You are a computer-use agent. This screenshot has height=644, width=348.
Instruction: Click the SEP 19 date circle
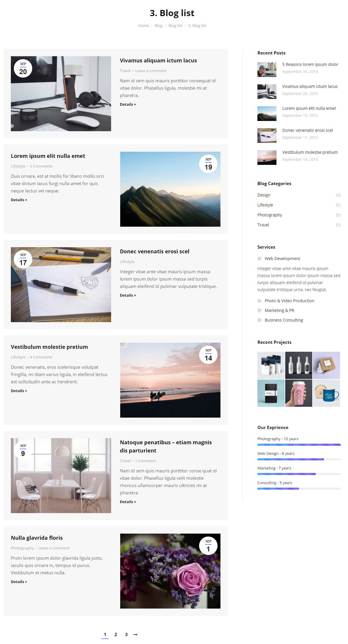208,164
